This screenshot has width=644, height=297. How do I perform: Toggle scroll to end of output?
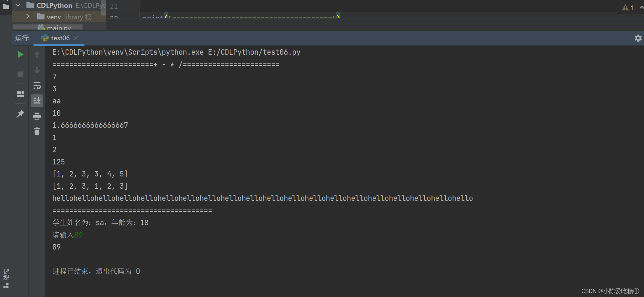(37, 100)
